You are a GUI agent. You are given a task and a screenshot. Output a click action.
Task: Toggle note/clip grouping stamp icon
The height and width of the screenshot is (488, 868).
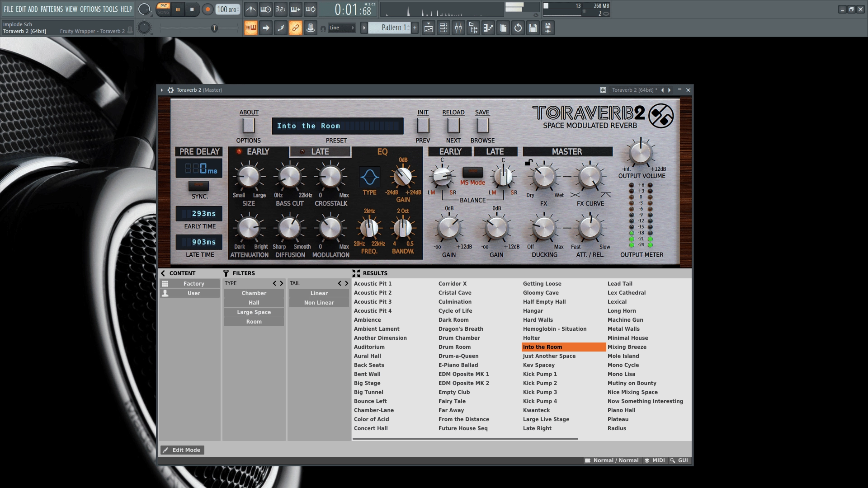coord(311,28)
